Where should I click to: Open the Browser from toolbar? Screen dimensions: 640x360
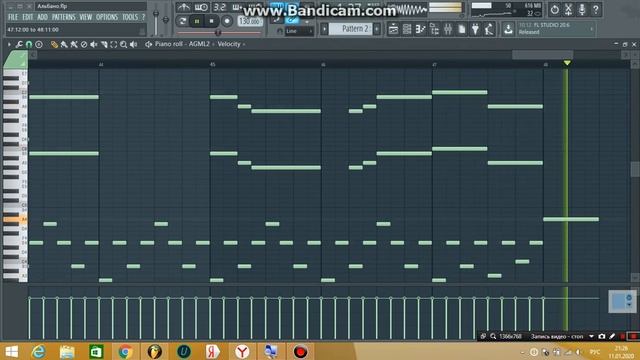[434, 29]
